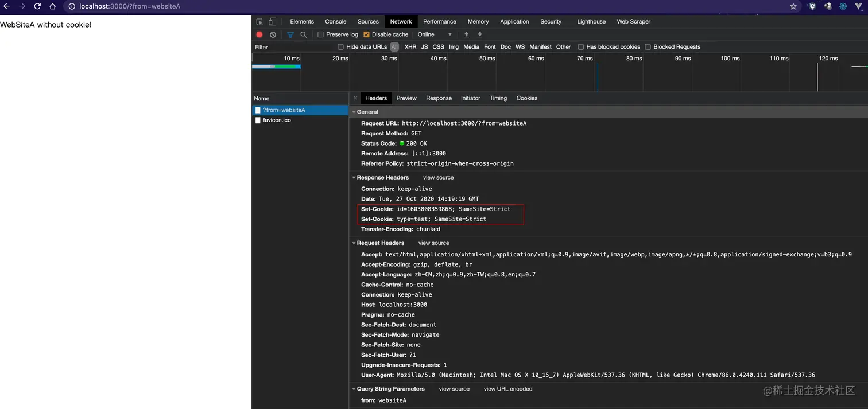Screen dimensions: 868x409
Task: Filter requests by Img type
Action: (454, 47)
